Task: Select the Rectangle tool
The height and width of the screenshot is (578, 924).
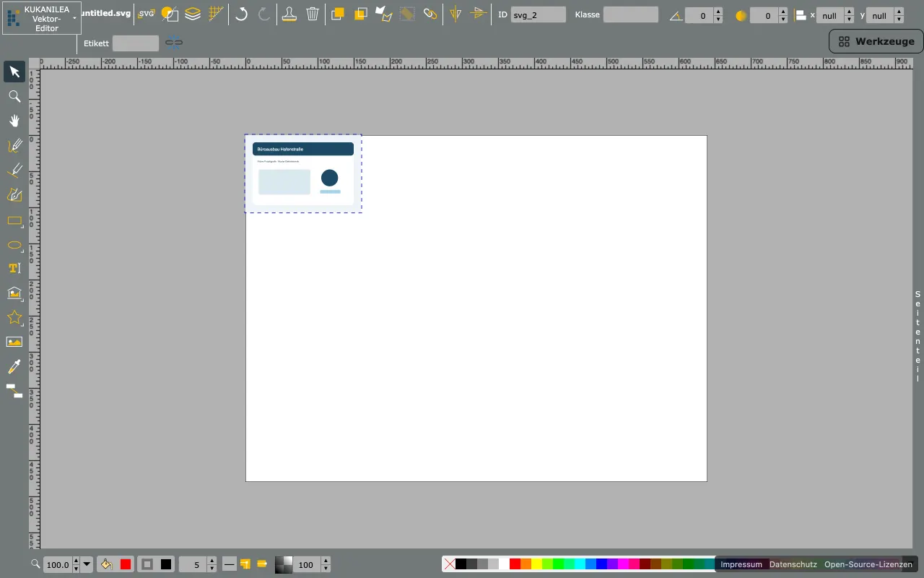Action: click(14, 220)
